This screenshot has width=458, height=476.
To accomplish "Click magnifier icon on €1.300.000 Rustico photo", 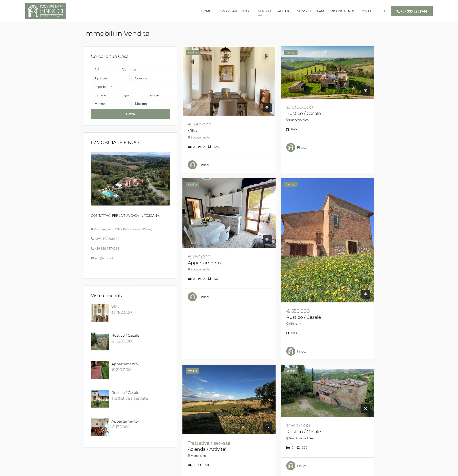I will (x=366, y=90).
